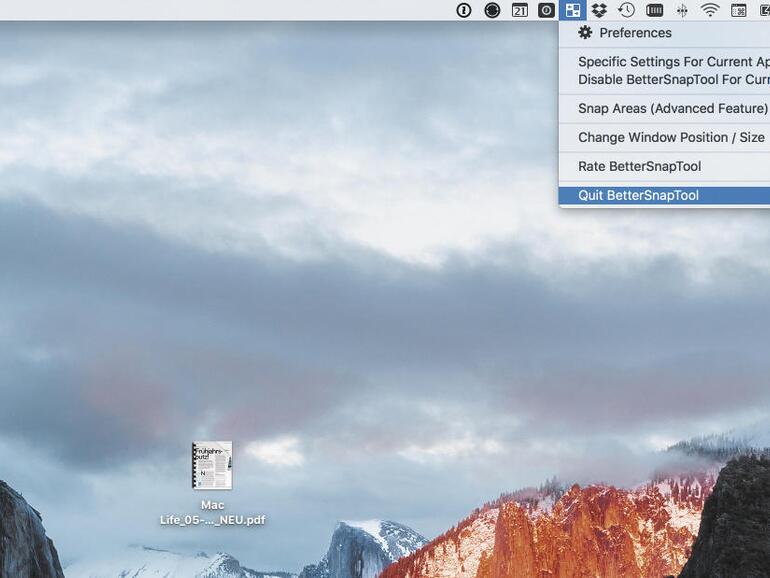Viewport: 770px width, 578px height.
Task: Open Snap Areas (Advanced Feature)
Action: coord(664,109)
